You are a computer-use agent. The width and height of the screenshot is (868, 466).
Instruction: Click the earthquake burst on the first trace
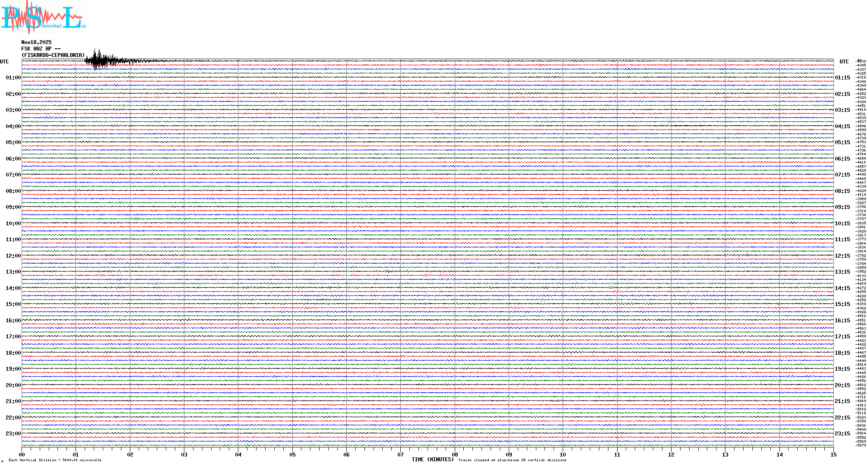pos(99,60)
